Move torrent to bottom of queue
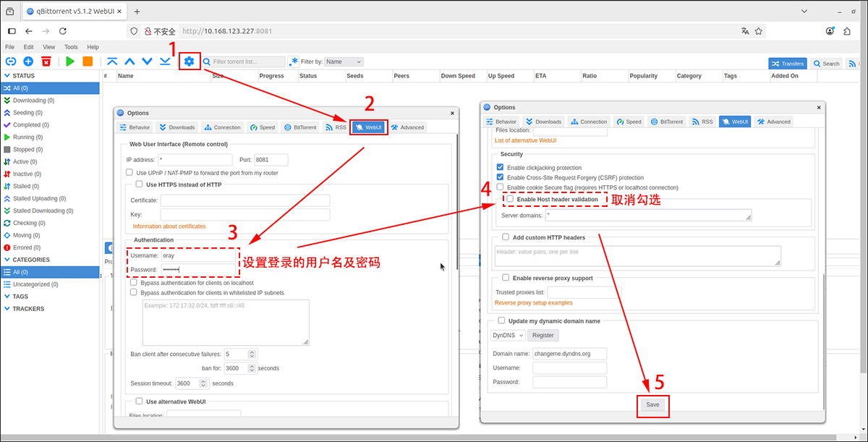868x442 pixels. [x=165, y=61]
